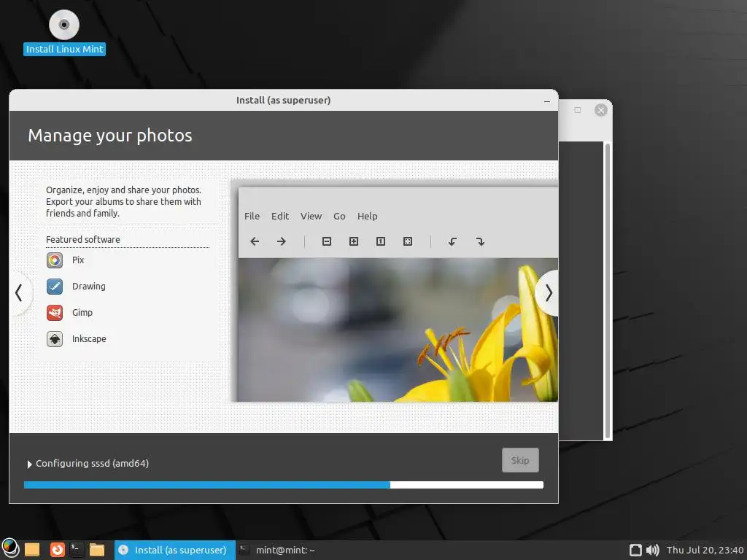Click the Go menu in slideshow image
Viewport: 747px width, 560px height.
[339, 216]
